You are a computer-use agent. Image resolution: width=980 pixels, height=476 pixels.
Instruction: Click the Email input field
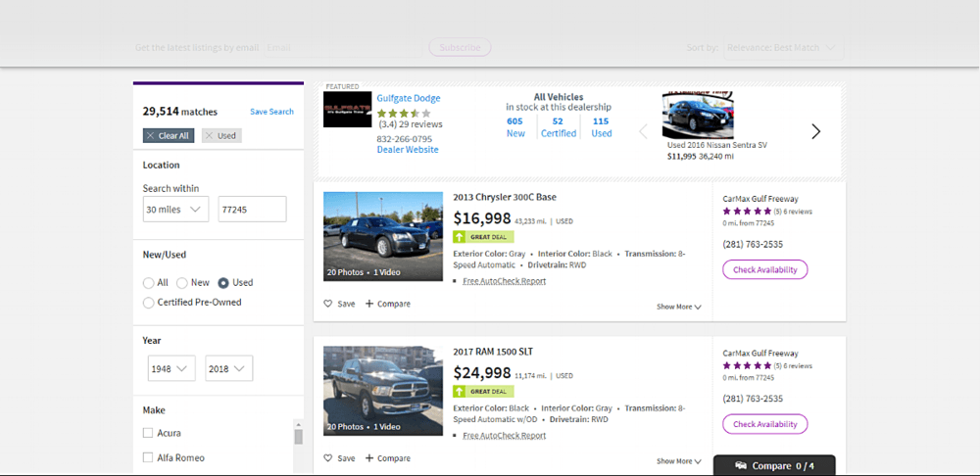(x=343, y=47)
